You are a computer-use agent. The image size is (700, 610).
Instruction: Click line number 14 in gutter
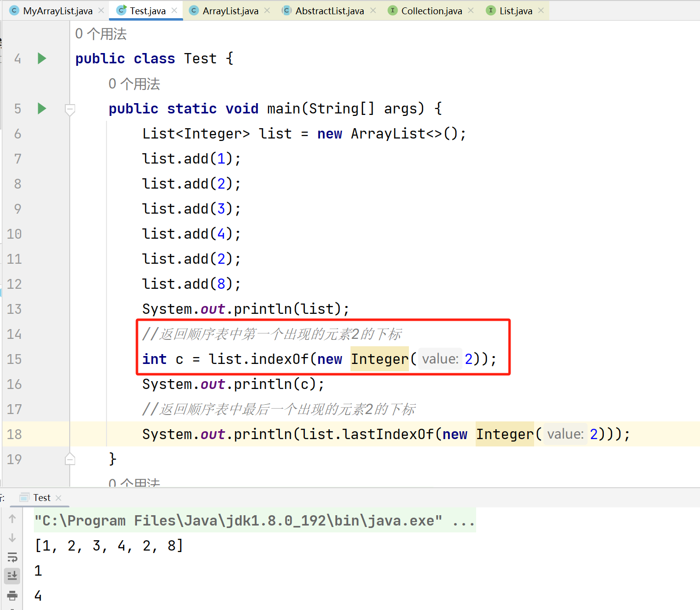click(x=14, y=334)
